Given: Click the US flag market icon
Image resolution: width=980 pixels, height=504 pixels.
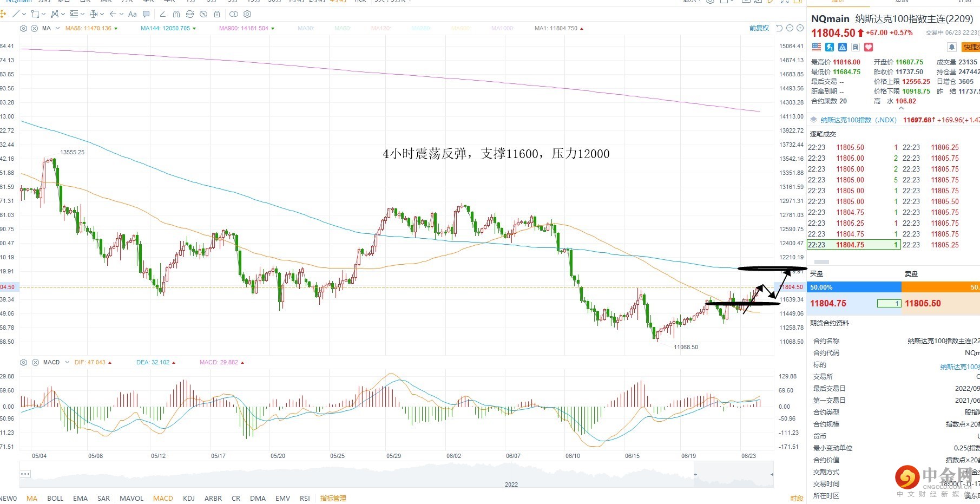Looking at the screenshot, I should (817, 47).
